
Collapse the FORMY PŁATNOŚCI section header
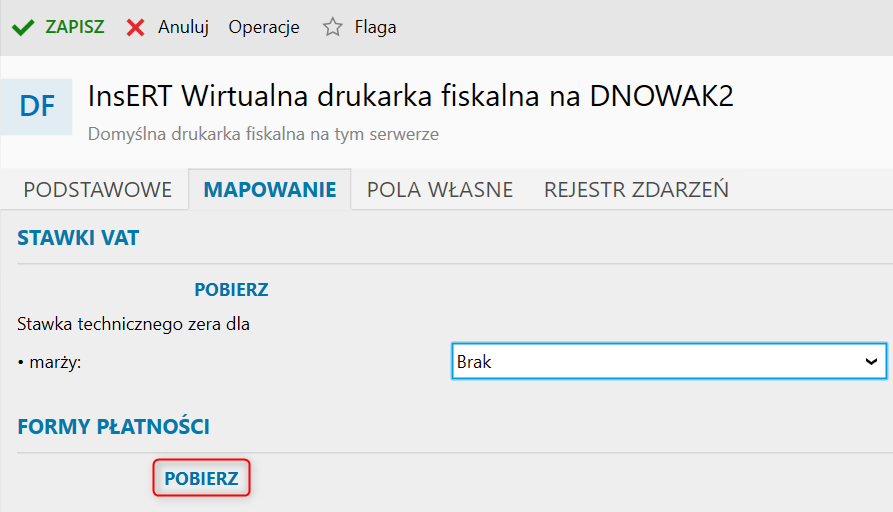[113, 427]
